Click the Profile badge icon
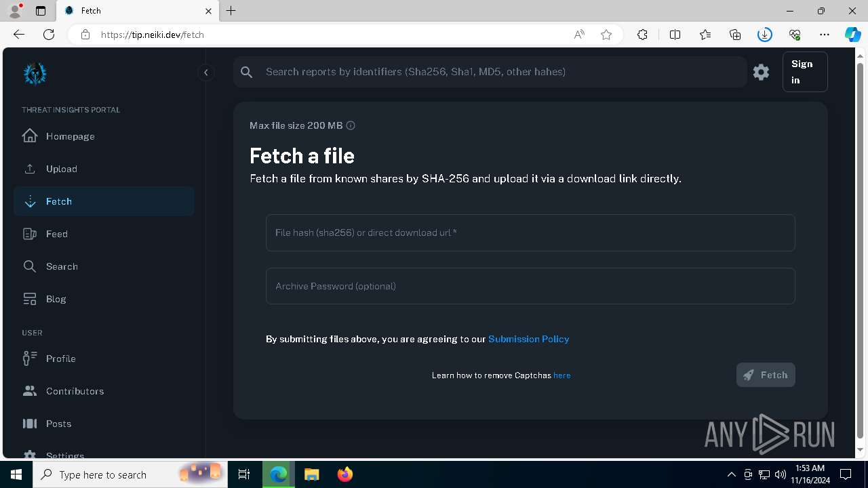The height and width of the screenshot is (488, 868). pyautogui.click(x=30, y=359)
